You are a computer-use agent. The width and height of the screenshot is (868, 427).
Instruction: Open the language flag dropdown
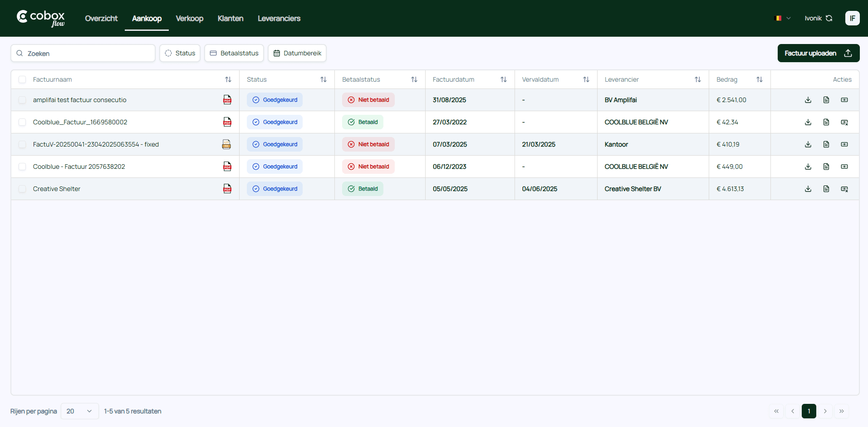(x=781, y=18)
